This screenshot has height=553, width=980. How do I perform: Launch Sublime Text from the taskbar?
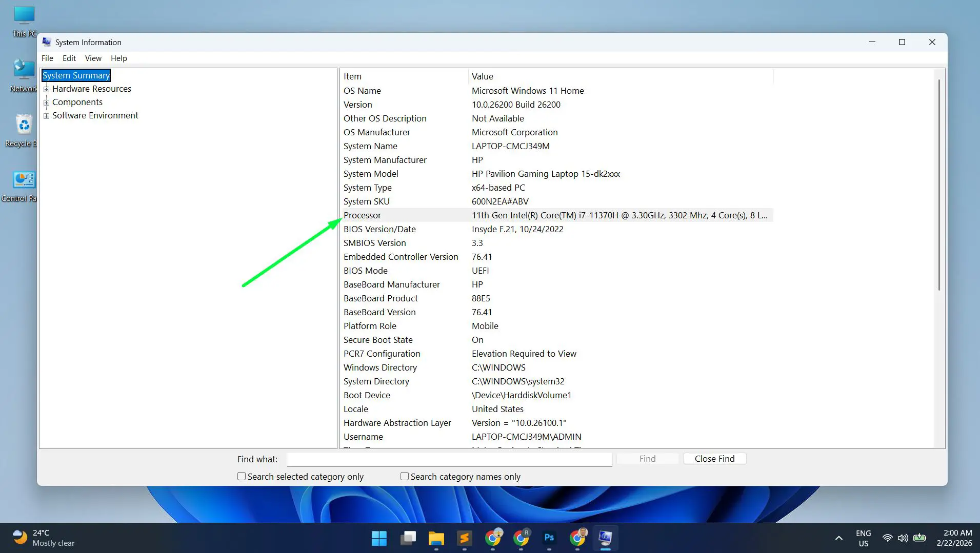(x=464, y=538)
